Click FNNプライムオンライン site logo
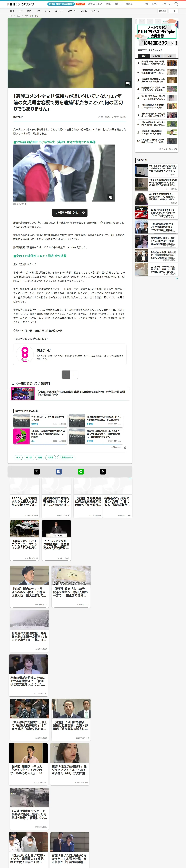 tap(21, 4)
